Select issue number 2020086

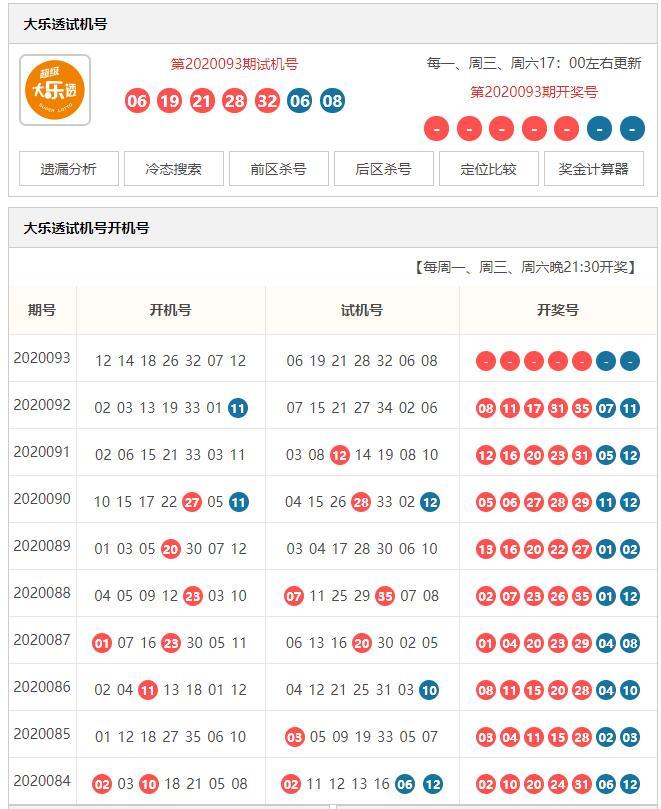coord(42,687)
